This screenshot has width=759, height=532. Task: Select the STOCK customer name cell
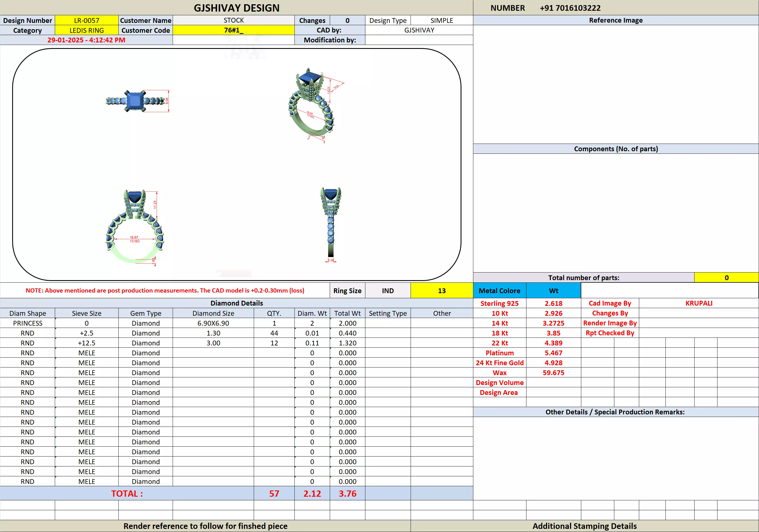233,21
